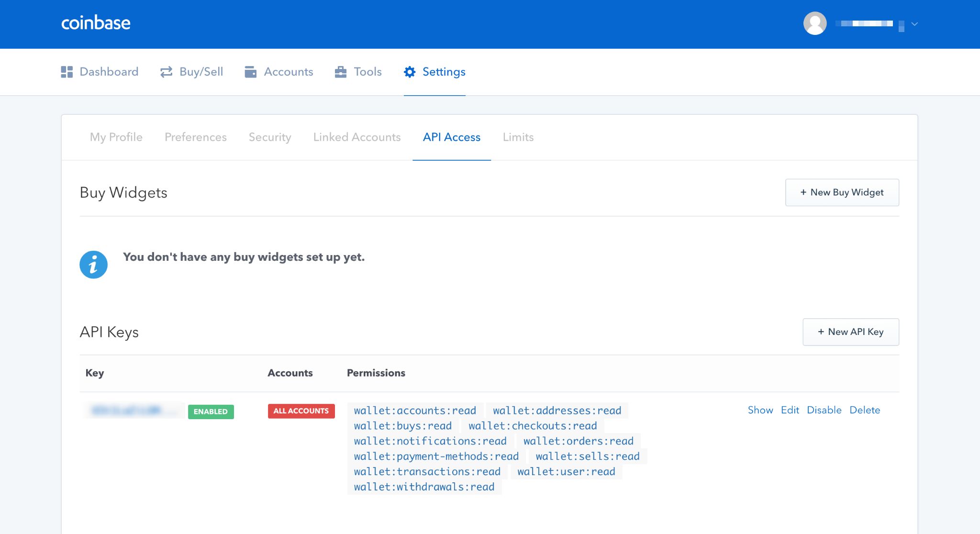Switch to the Linked Accounts tab
Image resolution: width=980 pixels, height=534 pixels.
pos(357,137)
